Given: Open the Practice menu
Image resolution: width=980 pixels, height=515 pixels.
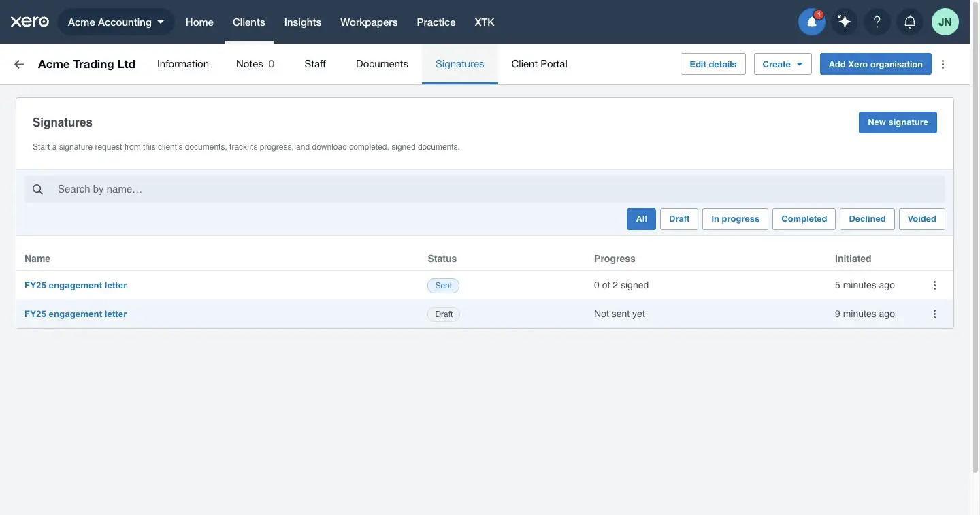Looking at the screenshot, I should 436,22.
